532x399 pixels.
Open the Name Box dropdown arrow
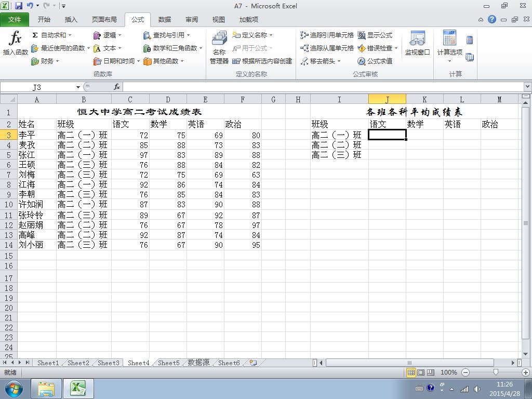(x=78, y=87)
